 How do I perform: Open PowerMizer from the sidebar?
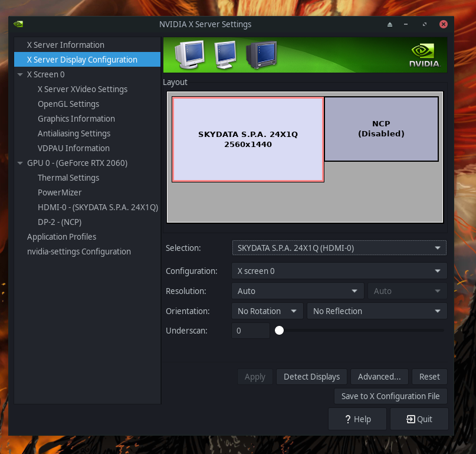pos(60,192)
